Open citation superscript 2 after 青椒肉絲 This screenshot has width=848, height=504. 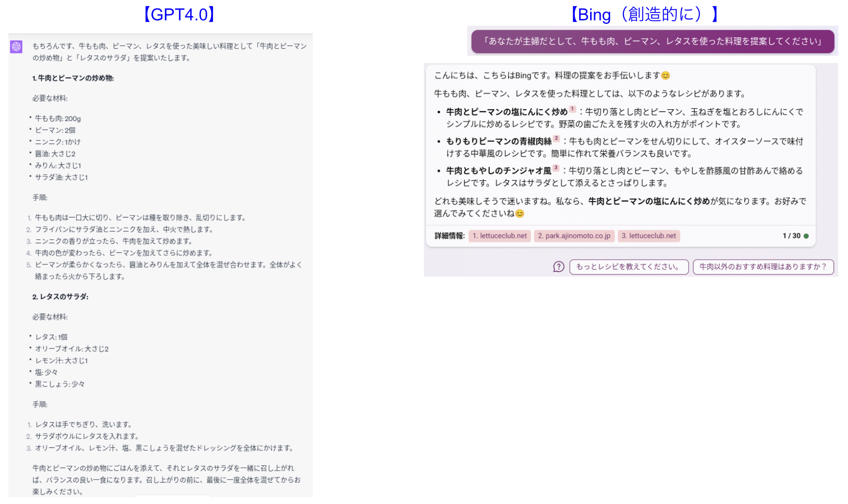point(556,139)
